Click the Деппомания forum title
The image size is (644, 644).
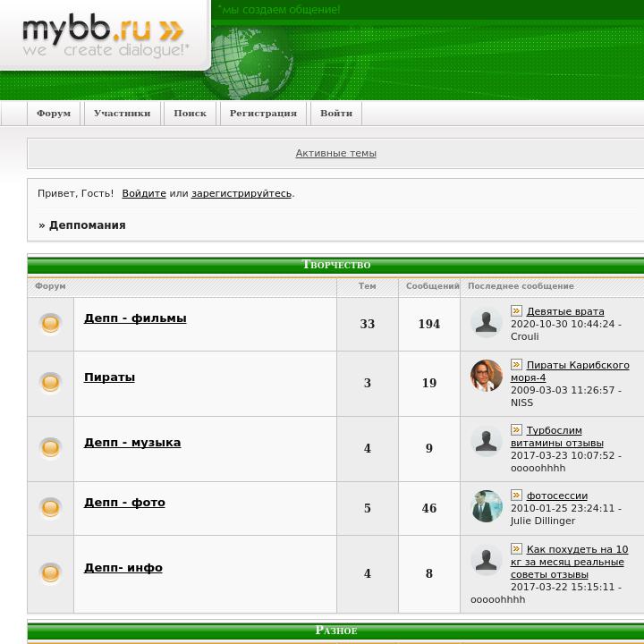pos(88,225)
